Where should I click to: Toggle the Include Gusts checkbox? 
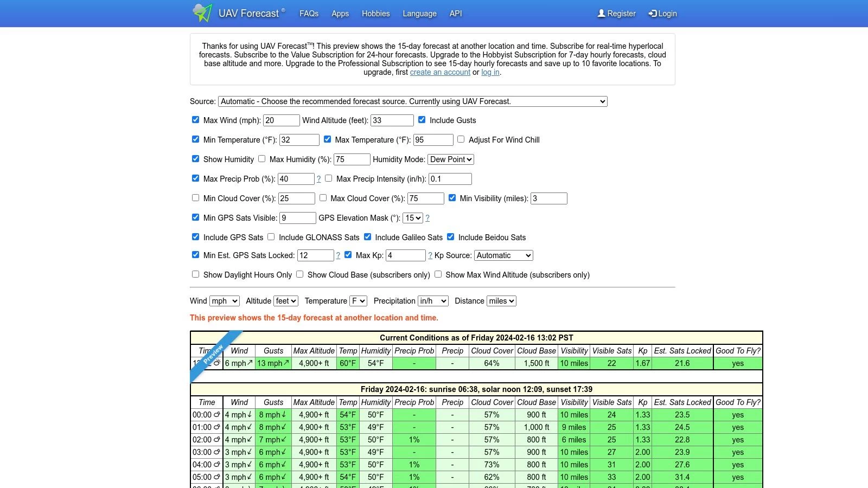pos(422,120)
